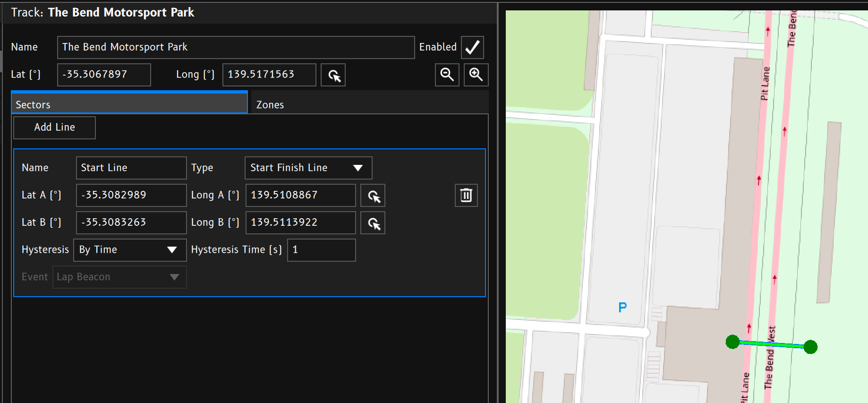Pick track location from map cursor icon
This screenshot has width=868, height=403.
333,75
